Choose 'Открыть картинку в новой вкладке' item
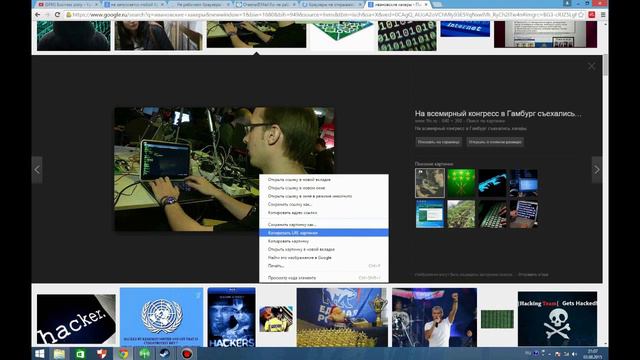 coord(324,249)
